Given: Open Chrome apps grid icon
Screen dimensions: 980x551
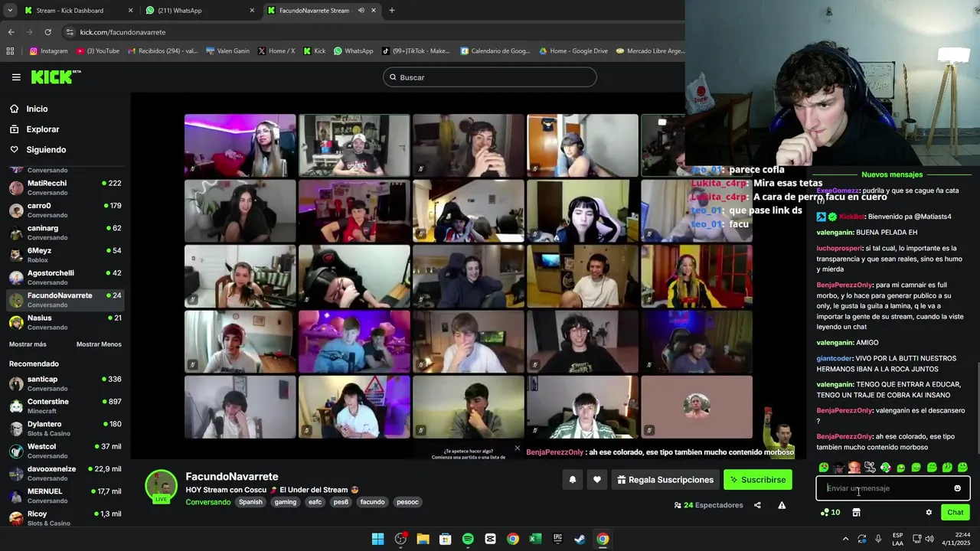Looking at the screenshot, I should click(10, 51).
